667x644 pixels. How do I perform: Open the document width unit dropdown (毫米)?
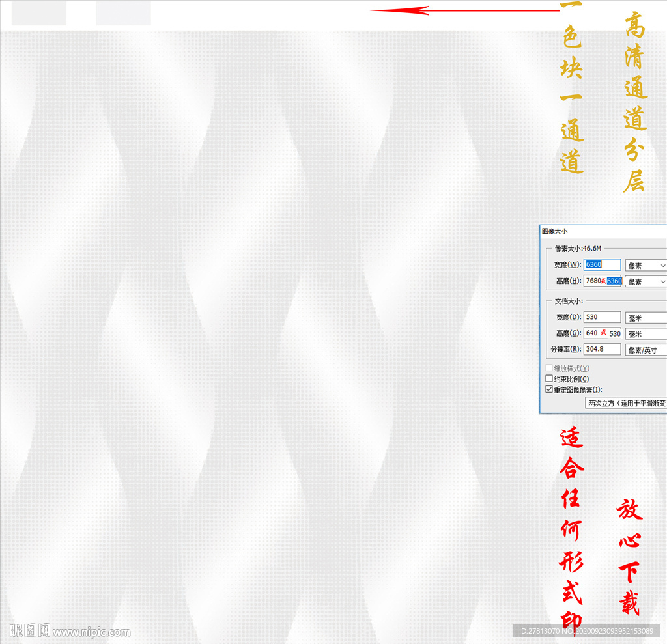point(646,318)
